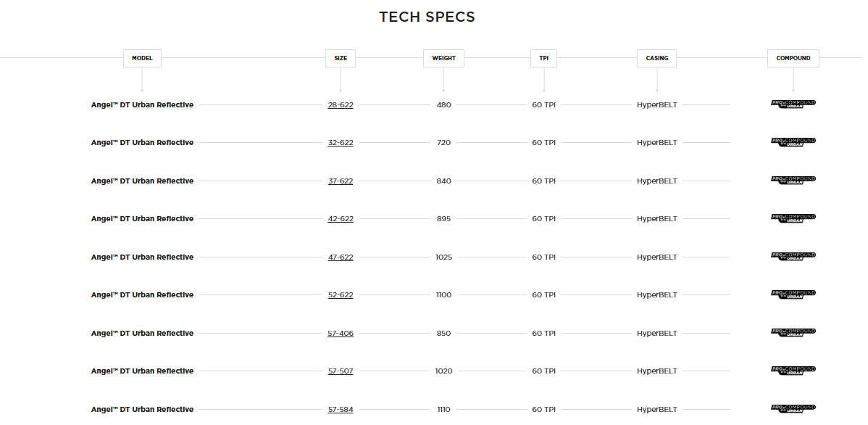Viewport: 868px width, 425px height.
Task: Click the COMPOUND column header
Action: pos(793,58)
